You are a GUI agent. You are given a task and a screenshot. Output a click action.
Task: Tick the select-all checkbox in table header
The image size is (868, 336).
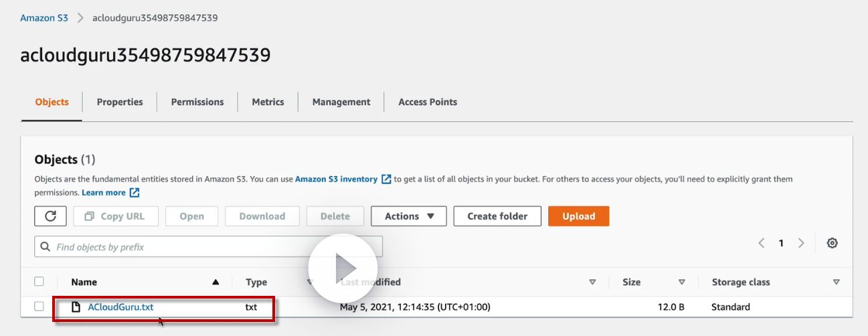39,282
